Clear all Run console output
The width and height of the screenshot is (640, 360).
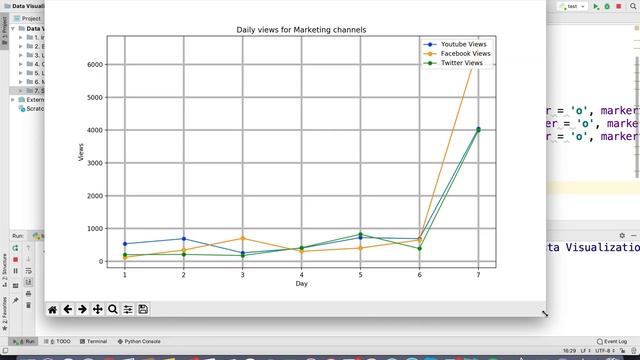(28, 305)
